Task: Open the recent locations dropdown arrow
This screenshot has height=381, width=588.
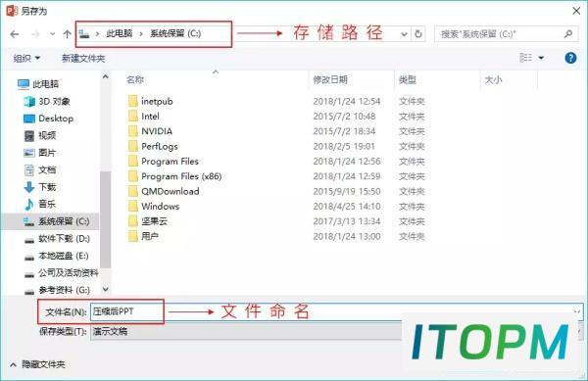Action: click(x=52, y=34)
